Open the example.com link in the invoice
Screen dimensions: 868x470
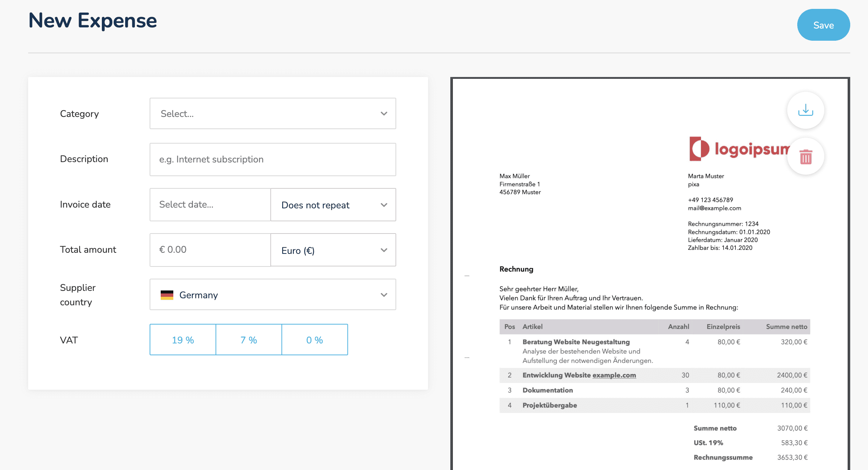pos(614,375)
